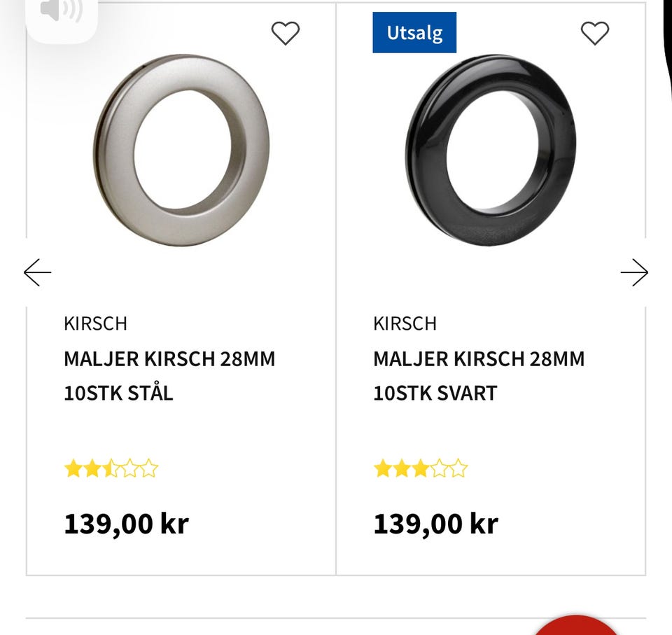
Task: Click the first star of the steel product rating
Action: tap(73, 468)
